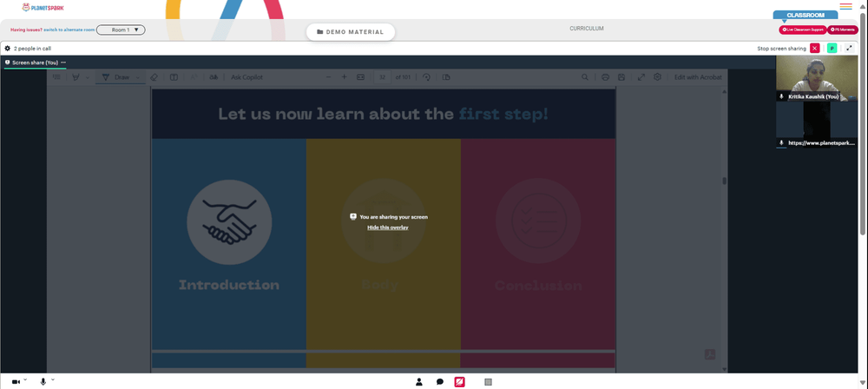Click PS Moments button
Viewport: 868px width, 389px height.
[x=843, y=30]
